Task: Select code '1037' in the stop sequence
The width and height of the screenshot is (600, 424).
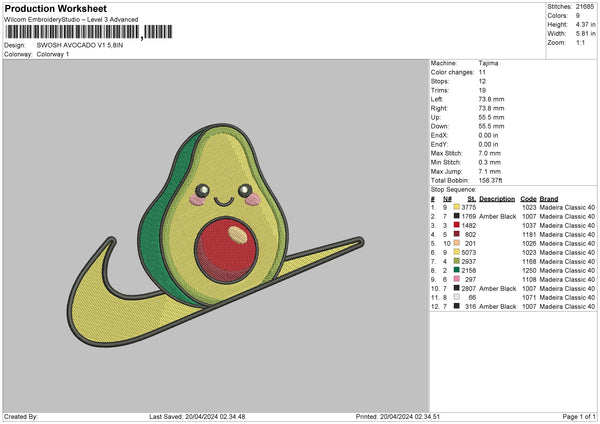Action: point(529,225)
